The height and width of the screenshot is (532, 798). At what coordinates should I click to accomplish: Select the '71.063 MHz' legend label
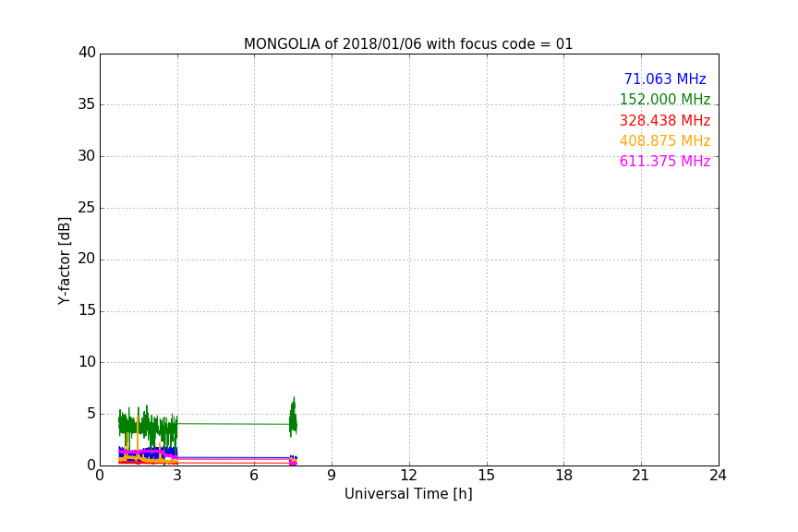[665, 79]
